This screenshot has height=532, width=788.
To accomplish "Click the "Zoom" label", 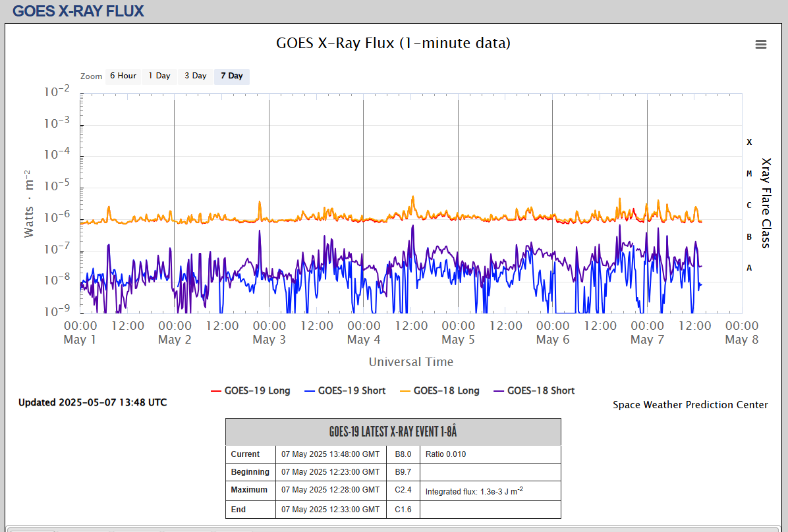I will 91,76.
